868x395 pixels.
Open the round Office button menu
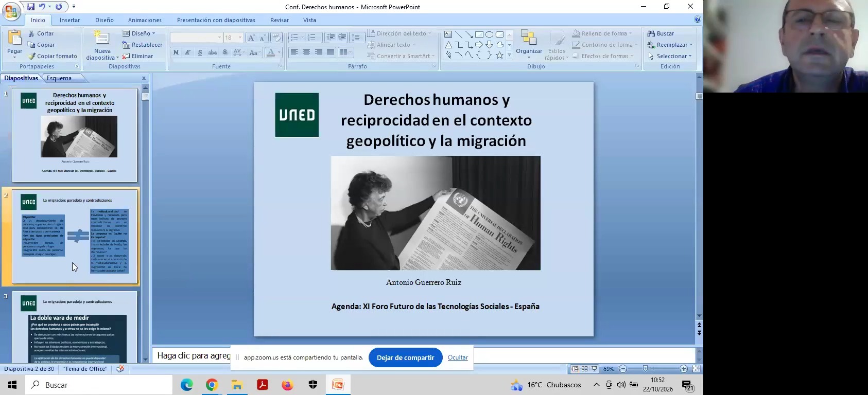[x=11, y=11]
